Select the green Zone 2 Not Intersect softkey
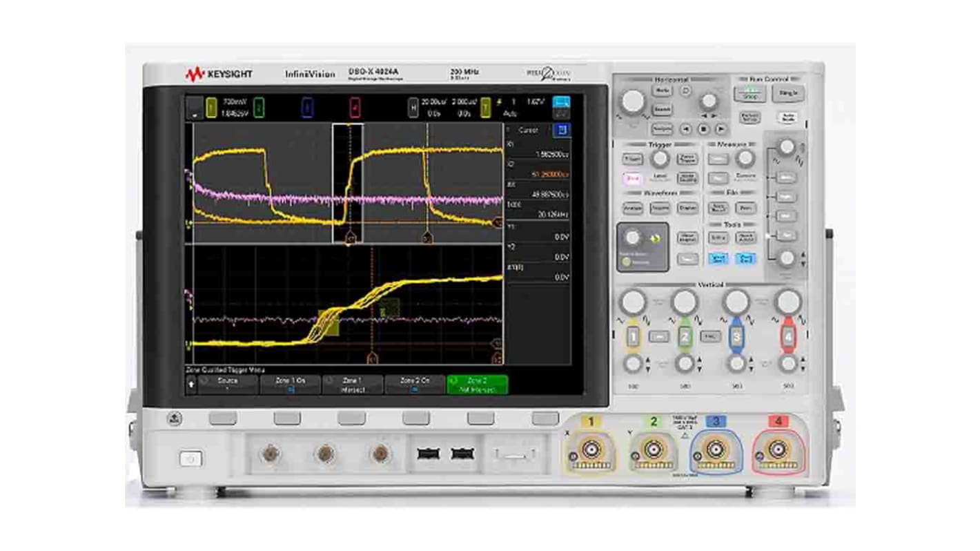Viewport: 980px width, 551px height. [476, 385]
